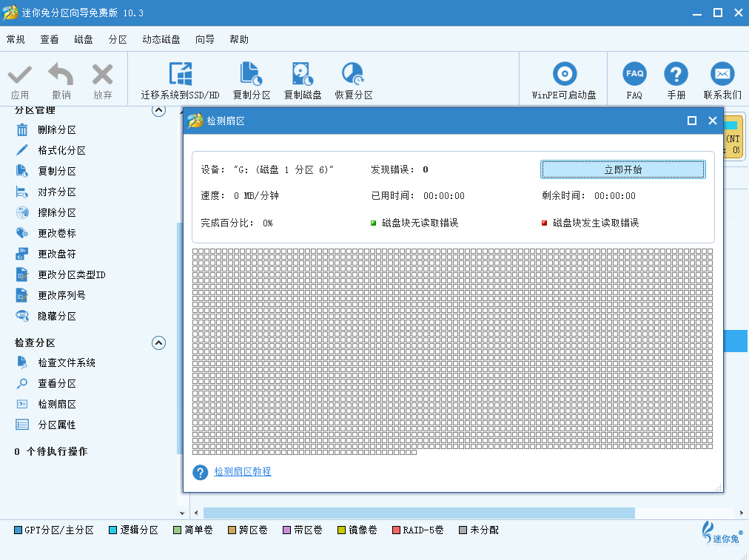
Task: Click the Mirrored volume (镜像卷) legend swatch
Action: point(341,530)
